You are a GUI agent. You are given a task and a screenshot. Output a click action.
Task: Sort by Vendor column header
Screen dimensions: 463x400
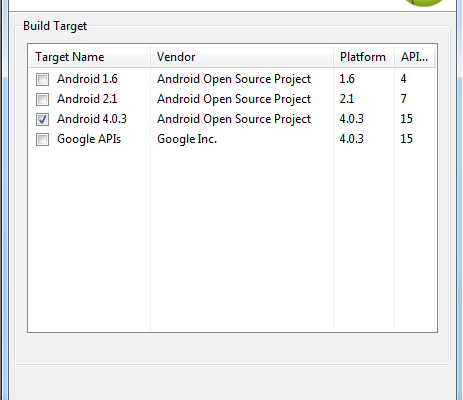tap(242, 57)
